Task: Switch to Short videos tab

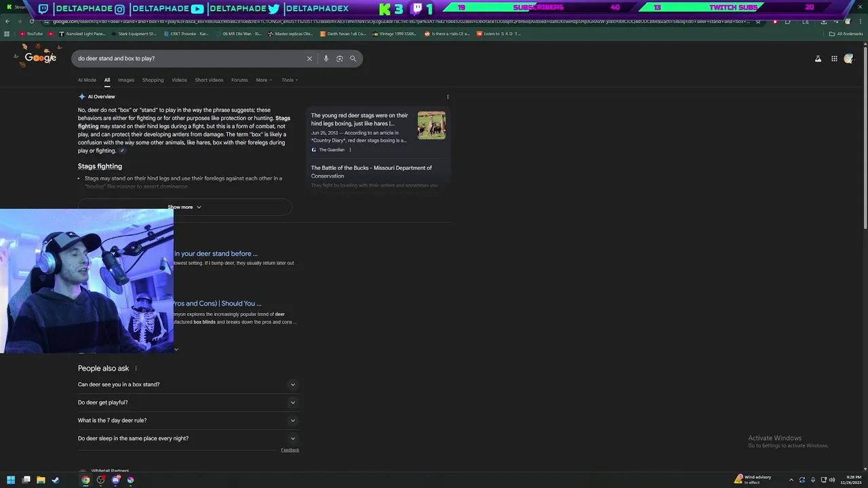Action: point(209,80)
